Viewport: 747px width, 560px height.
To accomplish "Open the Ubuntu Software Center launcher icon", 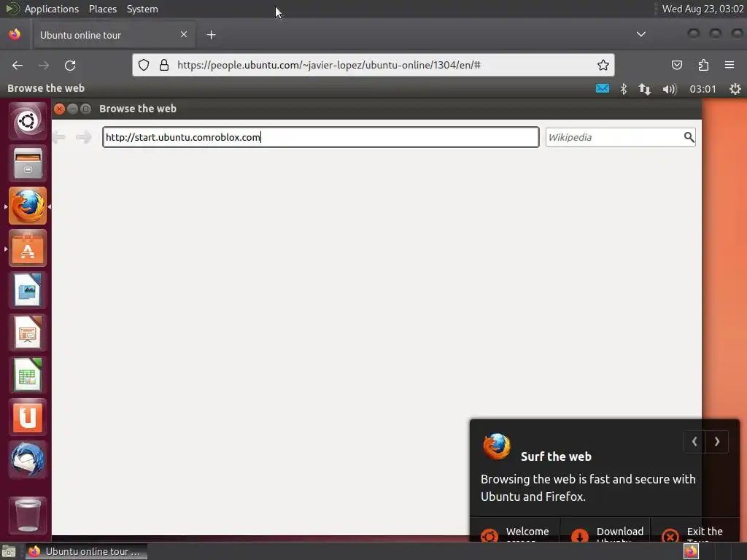I will (x=28, y=248).
